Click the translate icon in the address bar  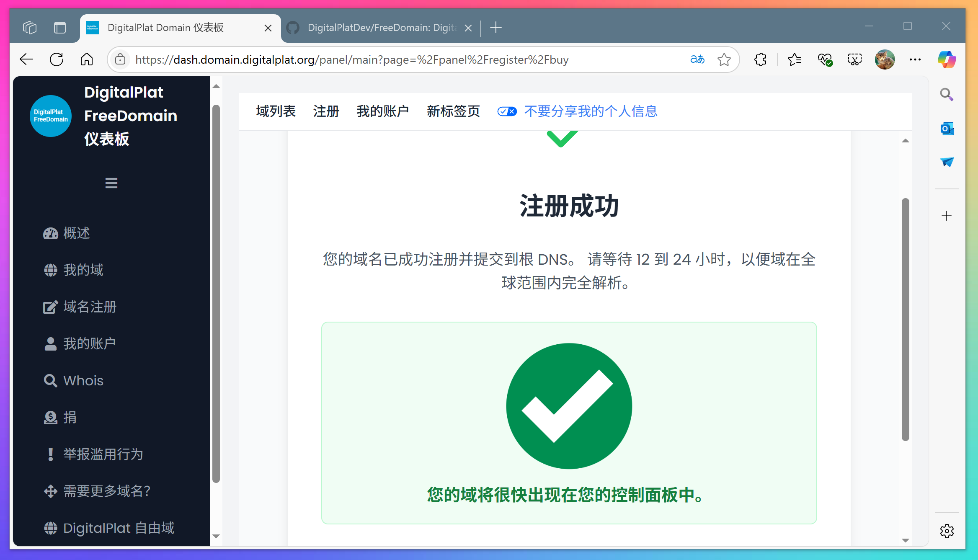(x=697, y=59)
